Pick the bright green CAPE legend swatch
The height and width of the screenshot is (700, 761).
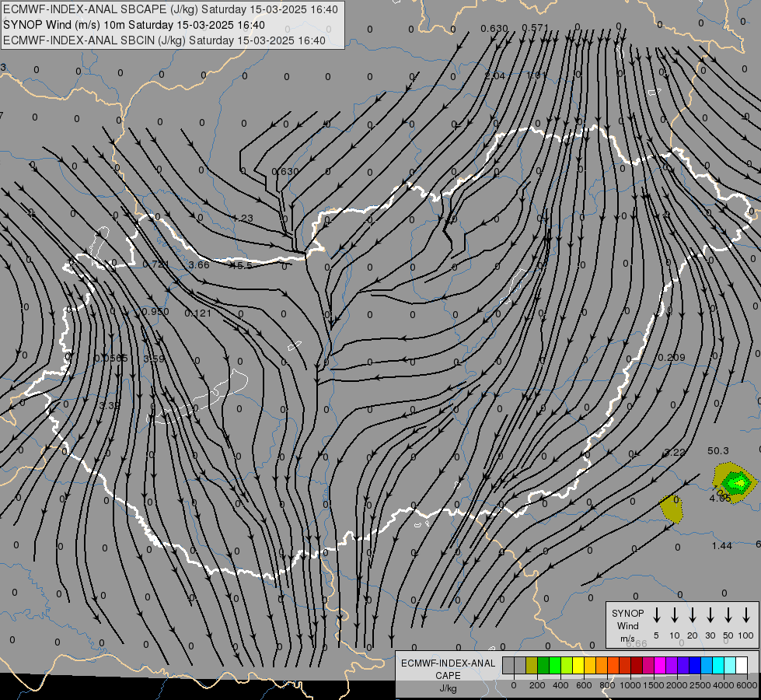coord(555,665)
